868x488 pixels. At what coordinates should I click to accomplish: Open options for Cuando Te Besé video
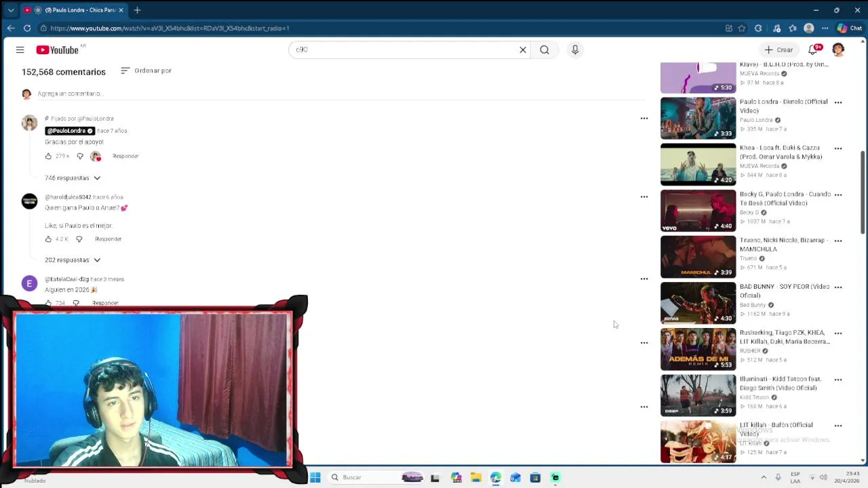tap(838, 195)
